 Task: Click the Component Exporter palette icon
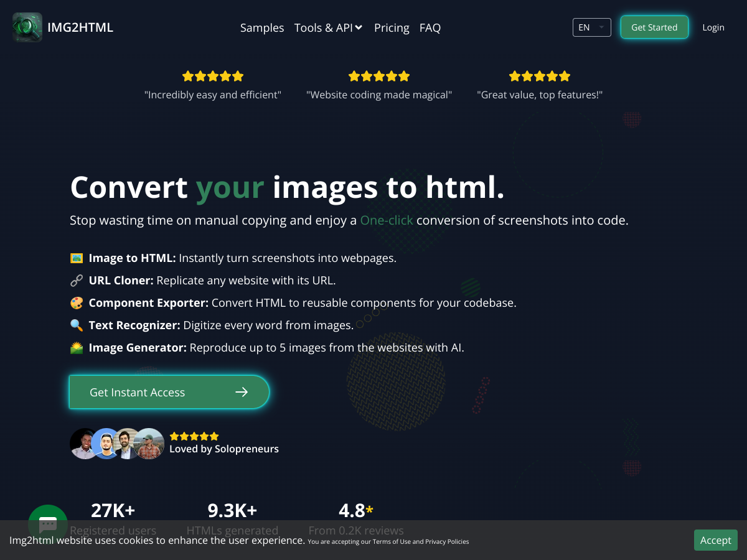pos(77,302)
